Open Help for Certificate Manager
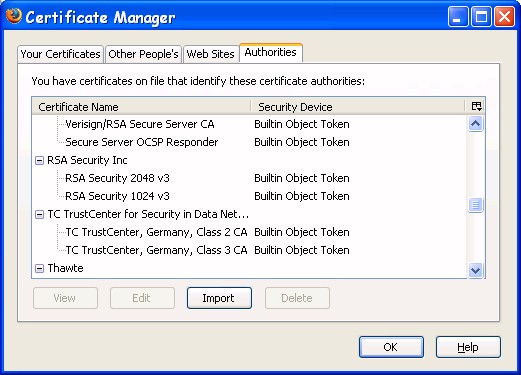Screen dimensions: 521x375 (x=468, y=347)
